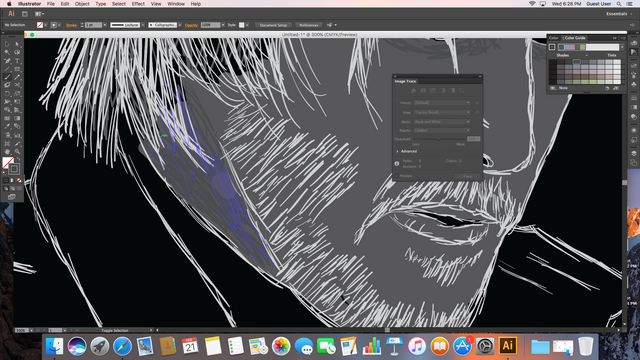Screen dimensions: 640x360
Task: Click the orange Stroke label link
Action: click(x=71, y=25)
